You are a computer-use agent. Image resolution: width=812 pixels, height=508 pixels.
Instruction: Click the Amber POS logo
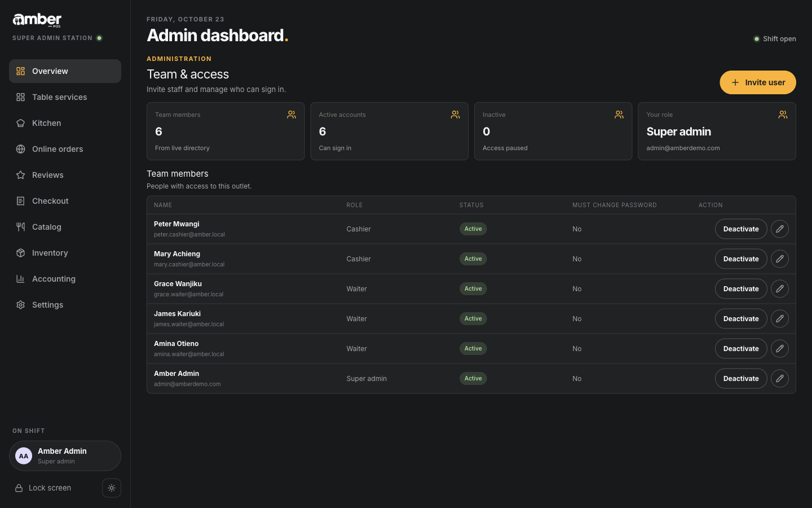[x=37, y=20]
